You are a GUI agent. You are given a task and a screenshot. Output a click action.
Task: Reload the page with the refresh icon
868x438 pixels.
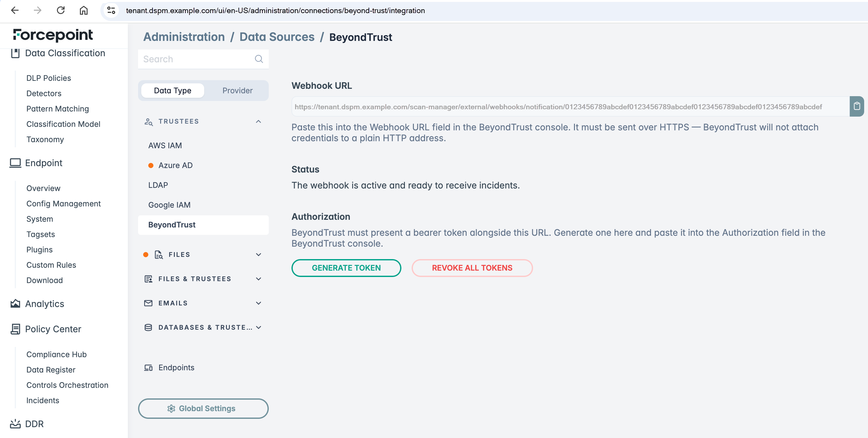[61, 11]
